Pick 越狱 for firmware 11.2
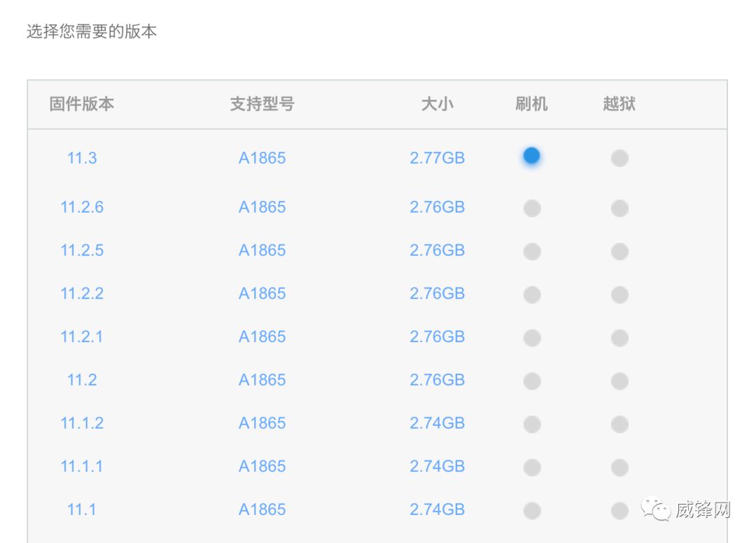This screenshot has height=543, width=756. coord(619,381)
